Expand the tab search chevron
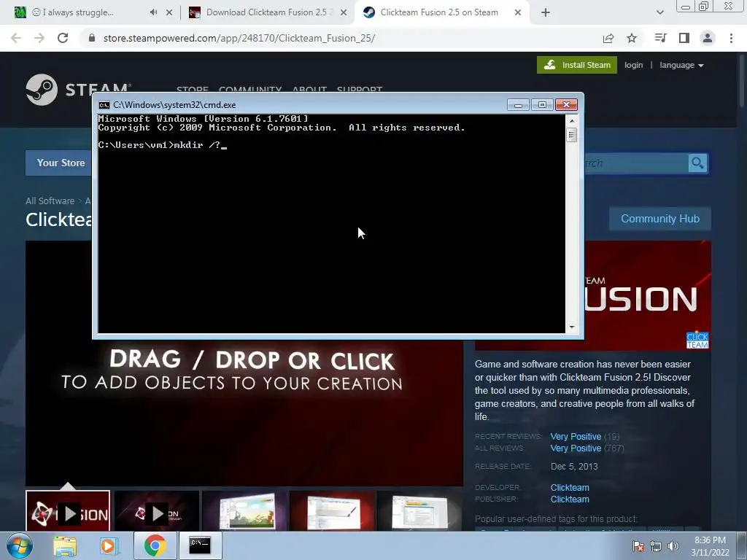747x560 pixels. click(x=659, y=12)
